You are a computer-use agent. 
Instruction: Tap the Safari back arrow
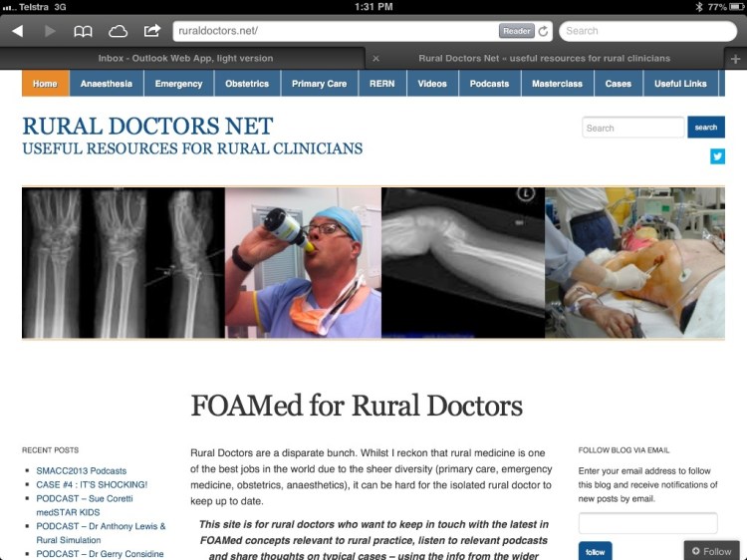coord(18,31)
